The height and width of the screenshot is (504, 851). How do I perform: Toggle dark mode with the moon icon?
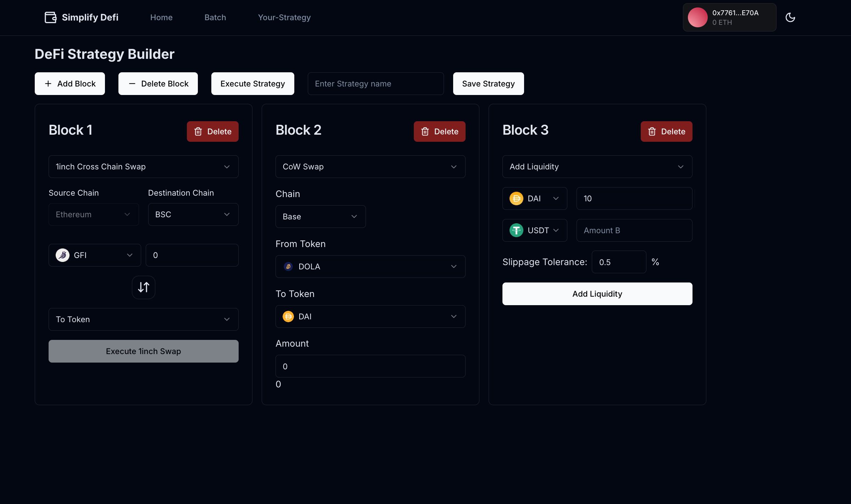790,17
